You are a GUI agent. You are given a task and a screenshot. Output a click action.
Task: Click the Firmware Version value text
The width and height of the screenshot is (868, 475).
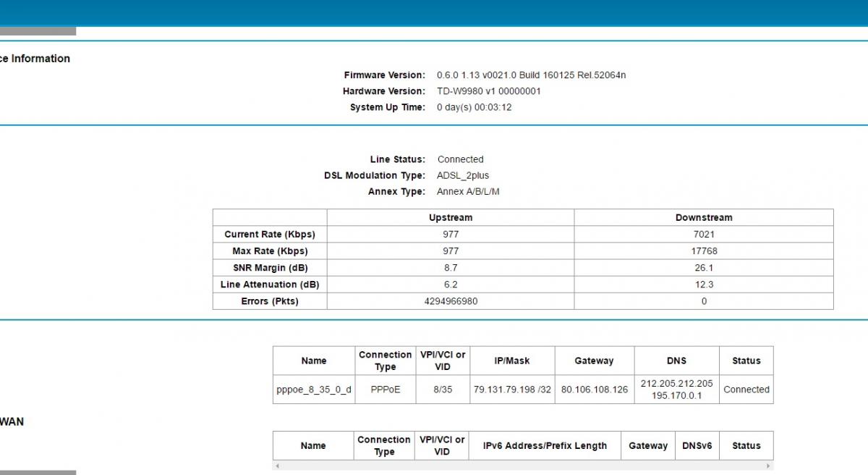[531, 75]
